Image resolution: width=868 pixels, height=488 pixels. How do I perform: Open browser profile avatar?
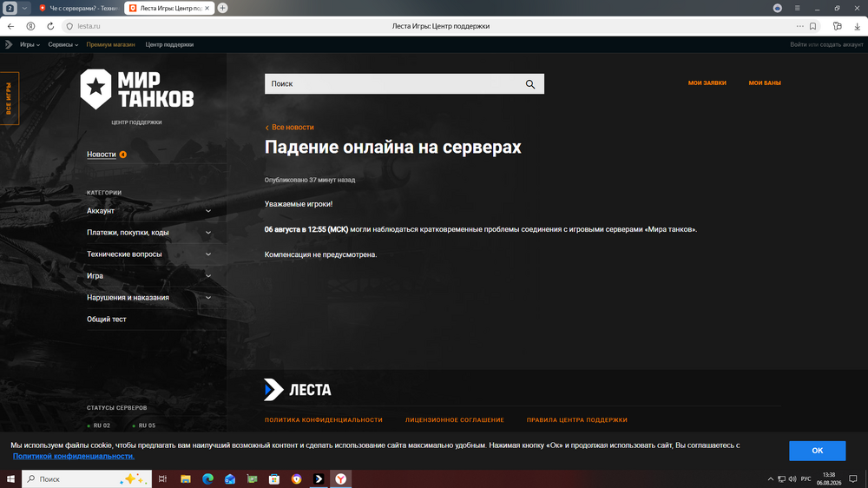point(777,8)
